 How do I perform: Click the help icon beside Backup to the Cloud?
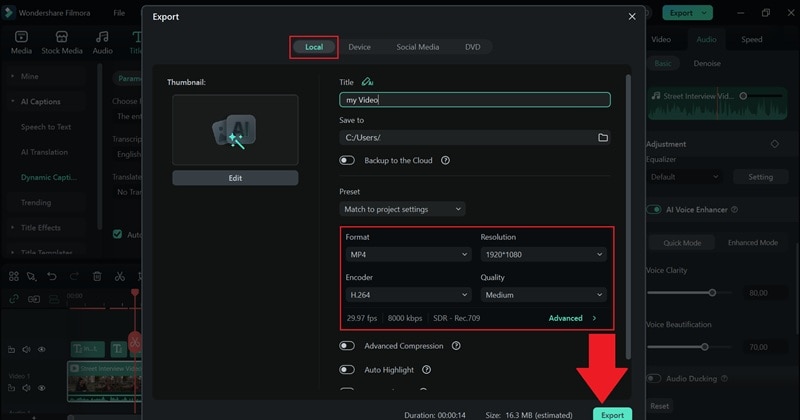[x=445, y=160]
